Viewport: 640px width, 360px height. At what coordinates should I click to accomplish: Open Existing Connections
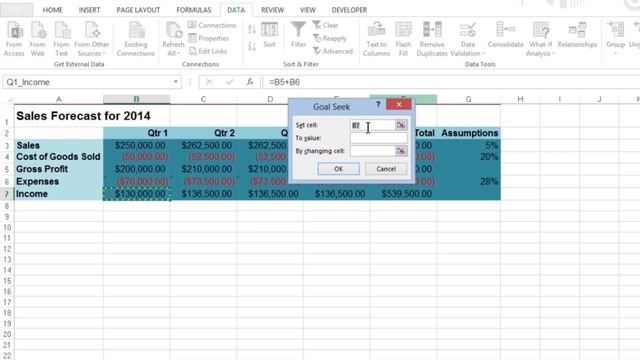136,39
